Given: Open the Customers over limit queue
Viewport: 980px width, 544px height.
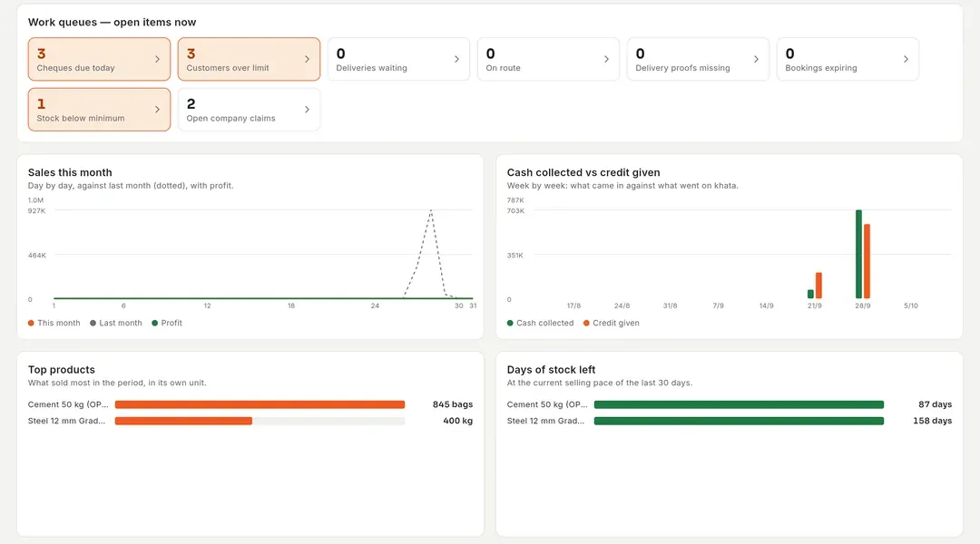Looking at the screenshot, I should 249,59.
